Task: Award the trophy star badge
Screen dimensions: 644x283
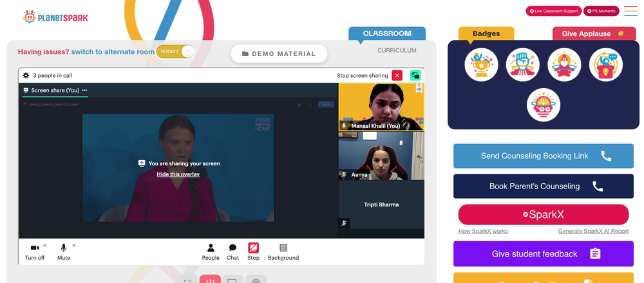Action: 481,65
